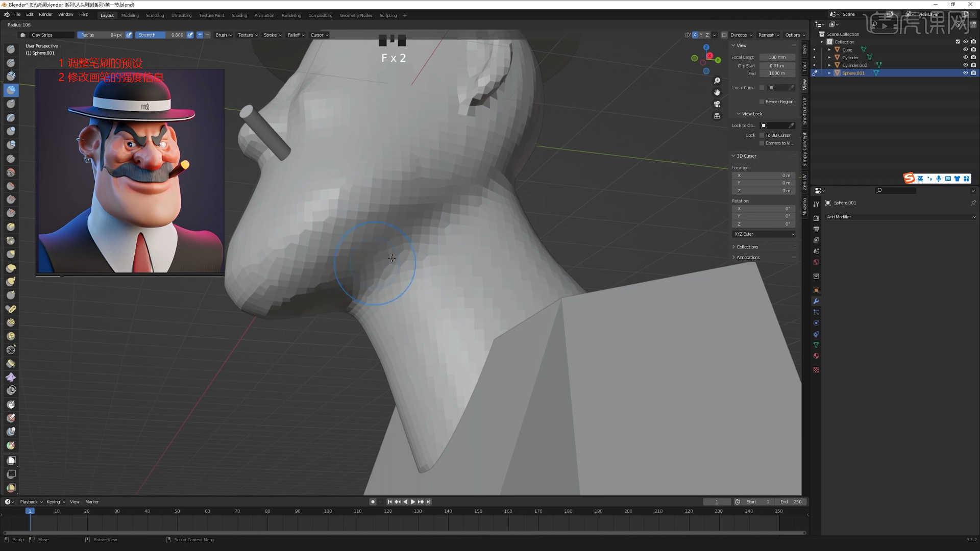
Task: Toggle the Collection exclusion checkbox
Action: tap(958, 42)
